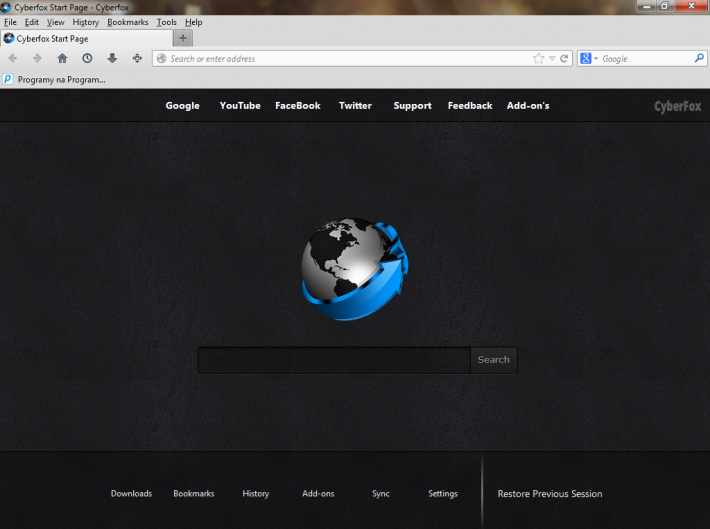Bookmark this page with the star icon

pos(538,58)
